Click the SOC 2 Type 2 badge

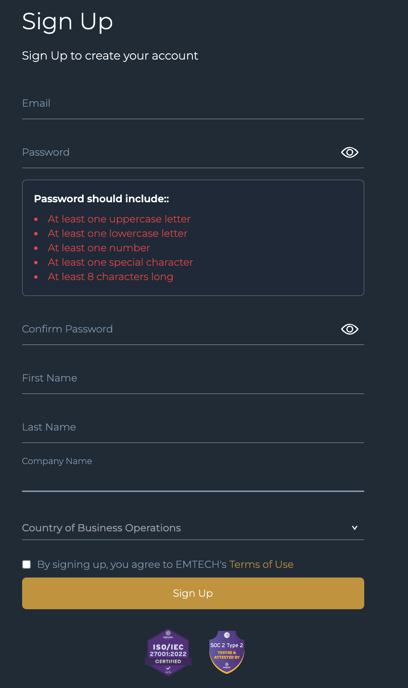click(226, 652)
